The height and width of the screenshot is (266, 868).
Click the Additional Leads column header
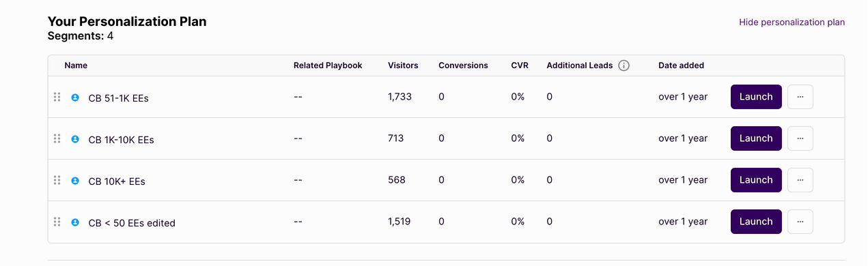[x=580, y=65]
